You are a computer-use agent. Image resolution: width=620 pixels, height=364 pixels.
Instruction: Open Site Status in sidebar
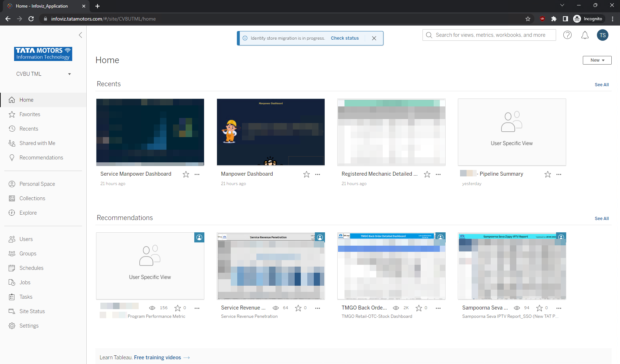click(x=32, y=311)
